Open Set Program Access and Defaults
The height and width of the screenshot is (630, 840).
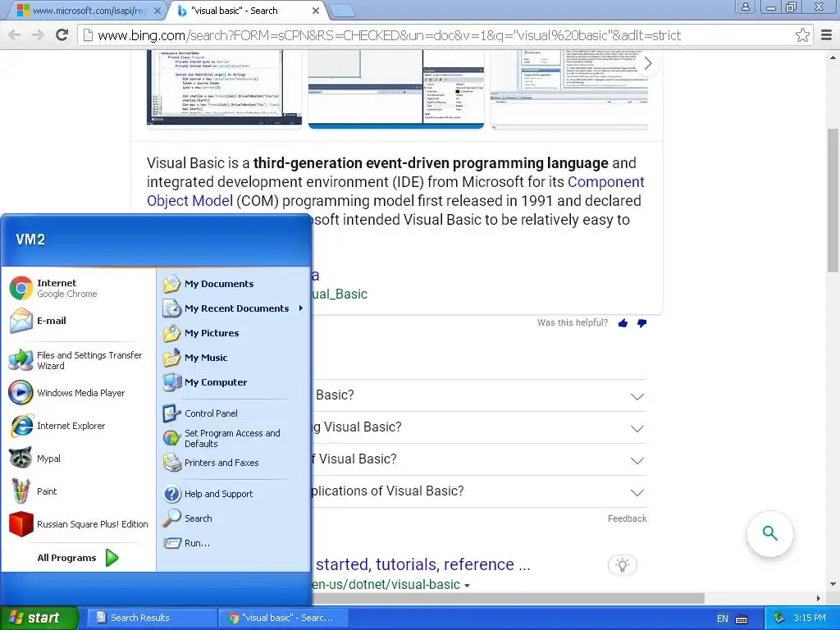coord(221,438)
